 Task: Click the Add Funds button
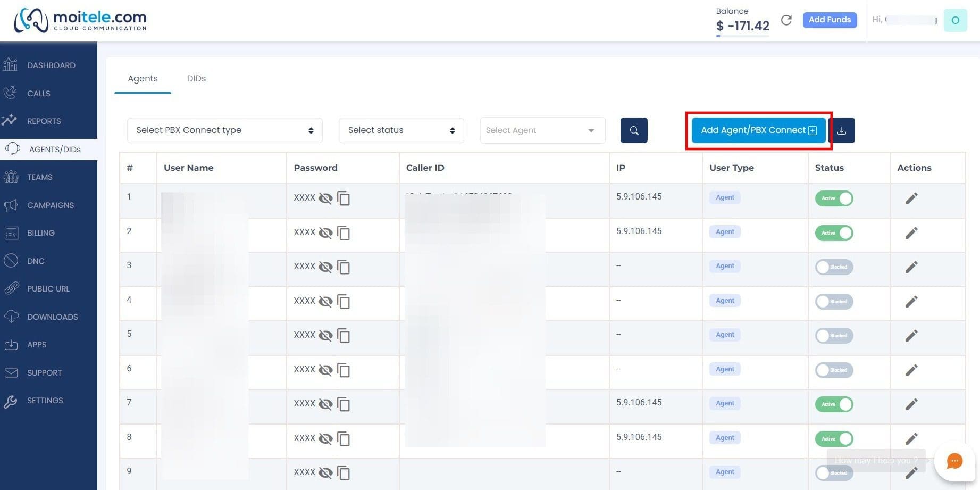coord(830,20)
